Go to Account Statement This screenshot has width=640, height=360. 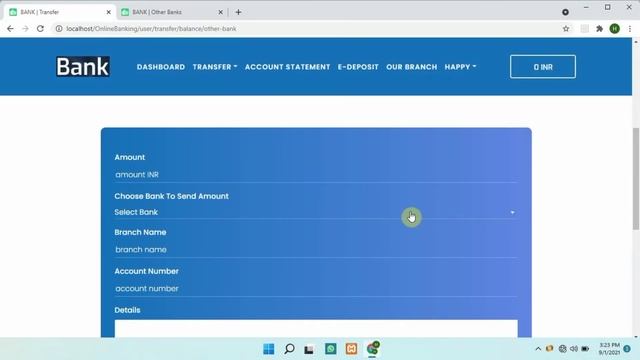tap(287, 67)
